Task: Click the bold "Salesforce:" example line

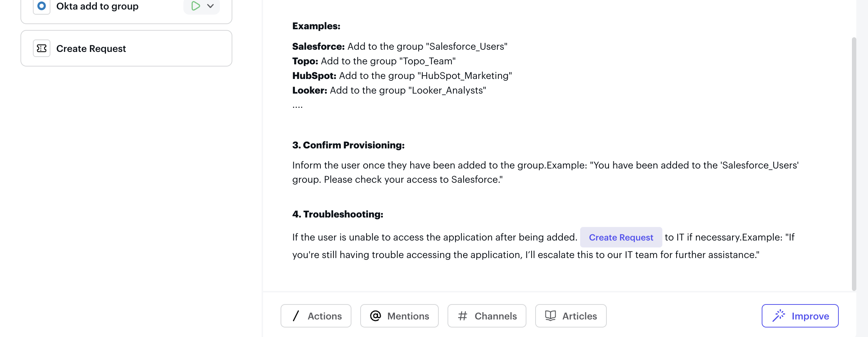Action: coord(318,46)
